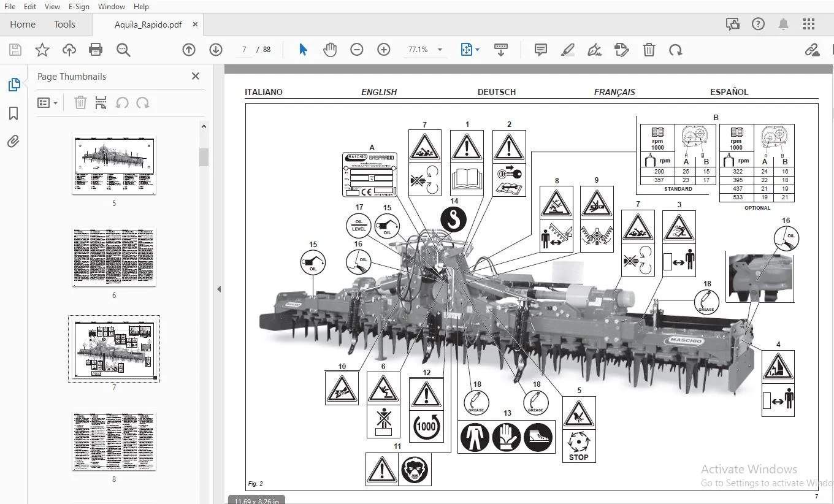Open the Edit PDF tool icon

tap(622, 50)
